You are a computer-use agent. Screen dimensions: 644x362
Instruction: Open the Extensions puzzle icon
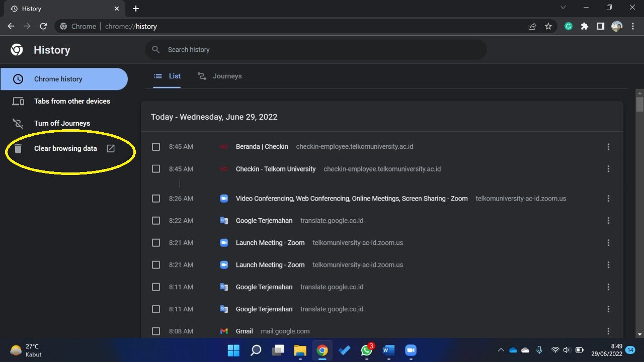tap(585, 27)
